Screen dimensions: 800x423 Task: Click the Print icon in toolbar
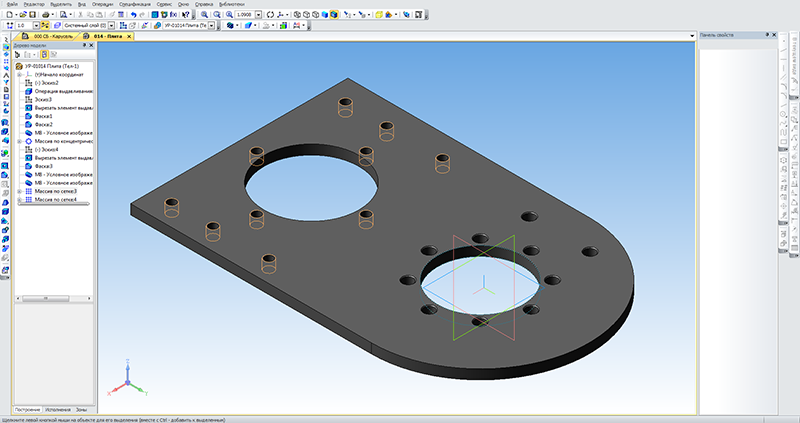(47, 15)
